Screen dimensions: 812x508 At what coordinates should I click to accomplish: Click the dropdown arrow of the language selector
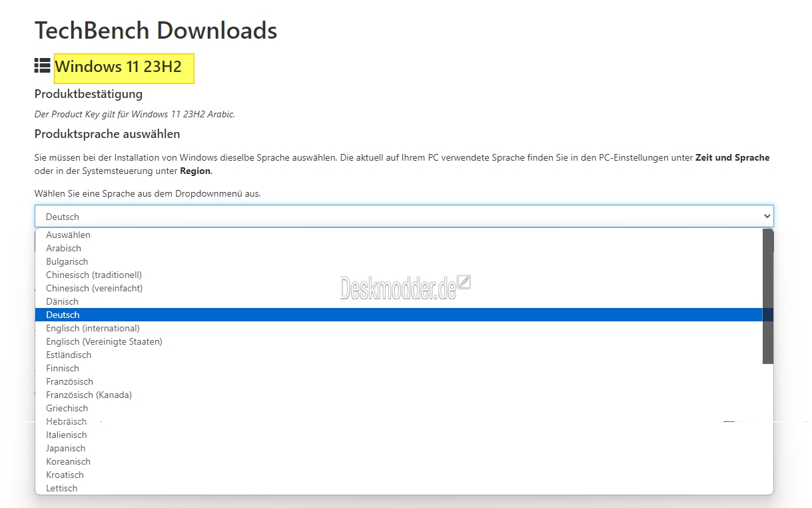767,216
